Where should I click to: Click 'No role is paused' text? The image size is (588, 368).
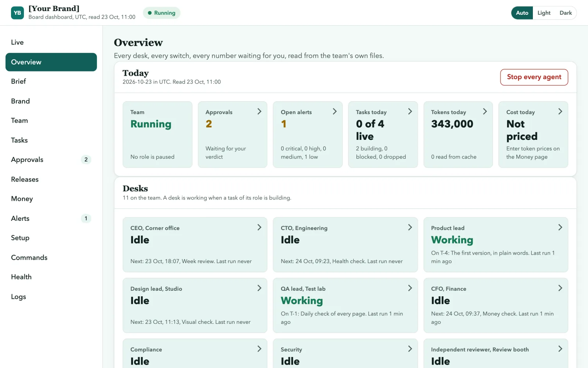152,157
